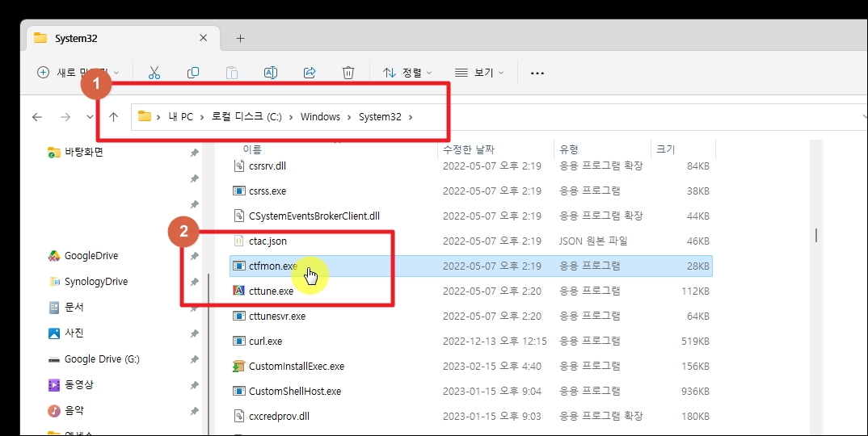The width and height of the screenshot is (868, 436).
Task: Open the 보기 view dropdown
Action: [478, 73]
